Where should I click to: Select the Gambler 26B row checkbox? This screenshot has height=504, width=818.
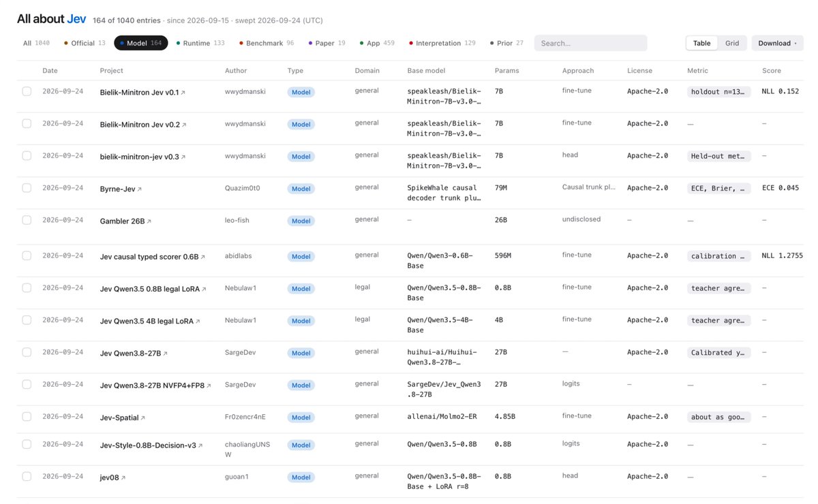(x=27, y=220)
